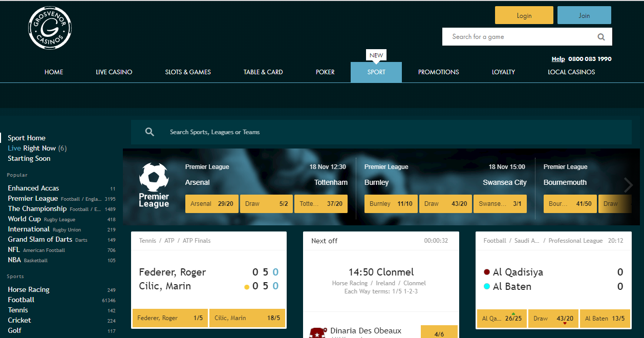Screen dimensions: 644x338
Task: Go to SLOTS & GAMES
Action: [188, 72]
